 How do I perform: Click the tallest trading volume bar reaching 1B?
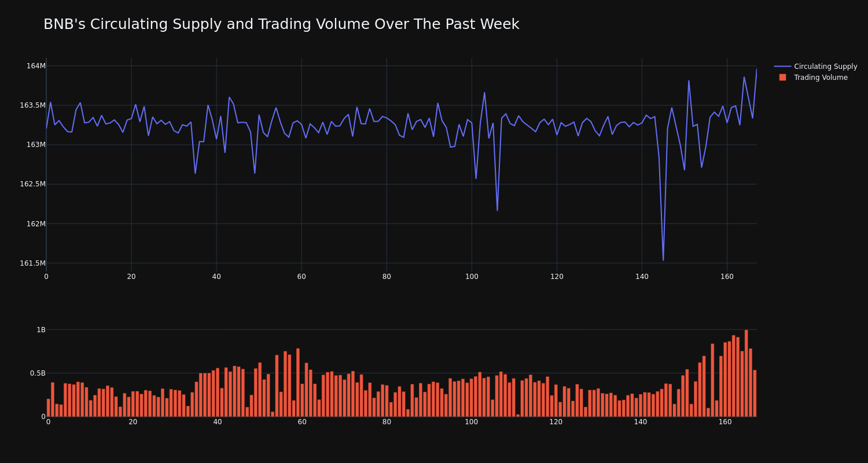746,373
